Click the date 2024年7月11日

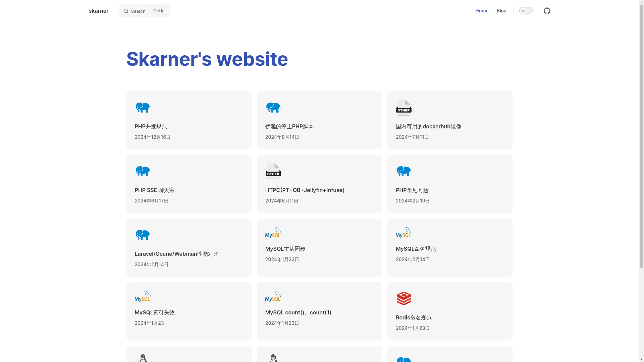coord(412,137)
